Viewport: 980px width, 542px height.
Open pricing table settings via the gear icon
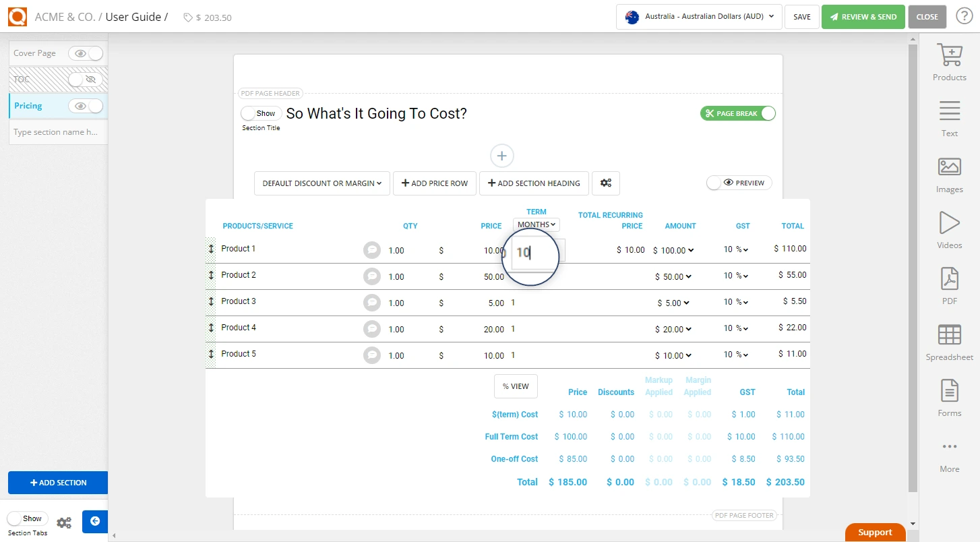click(605, 183)
